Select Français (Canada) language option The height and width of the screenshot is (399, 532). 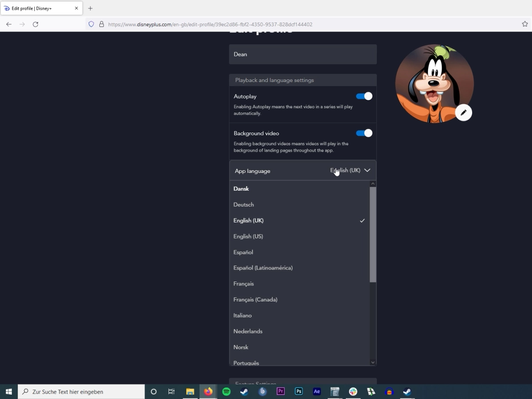click(255, 300)
